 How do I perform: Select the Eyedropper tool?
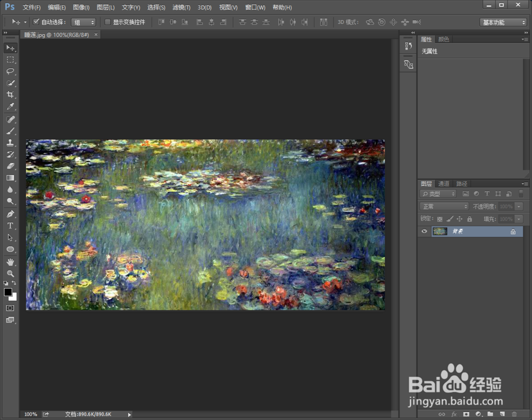click(x=10, y=106)
